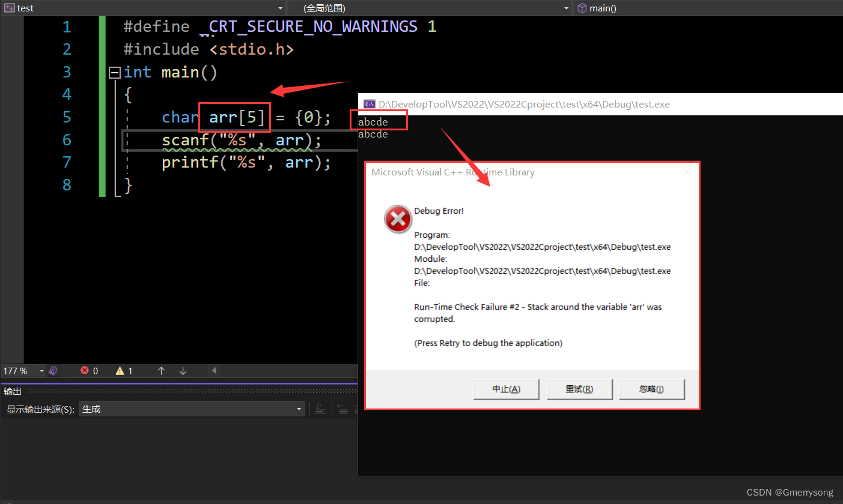Click the IntelliCode brain icon beside zoom
Image resolution: width=843 pixels, height=504 pixels.
point(53,371)
